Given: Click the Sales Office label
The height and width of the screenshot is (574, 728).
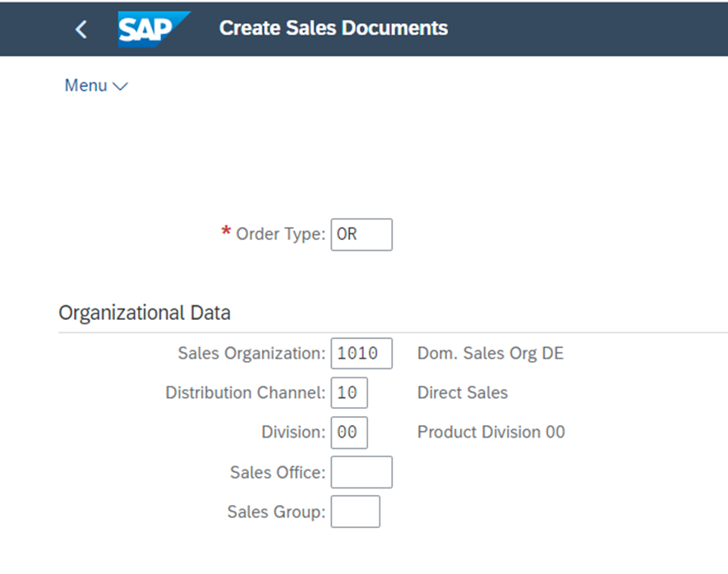Looking at the screenshot, I should 278,472.
